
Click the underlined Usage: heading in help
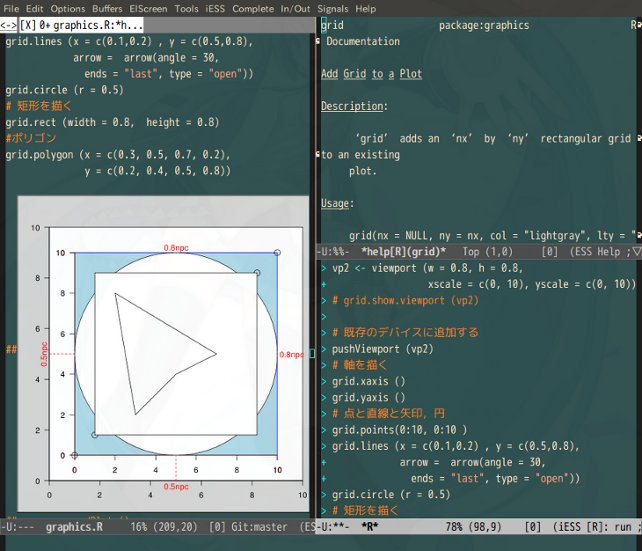337,203
